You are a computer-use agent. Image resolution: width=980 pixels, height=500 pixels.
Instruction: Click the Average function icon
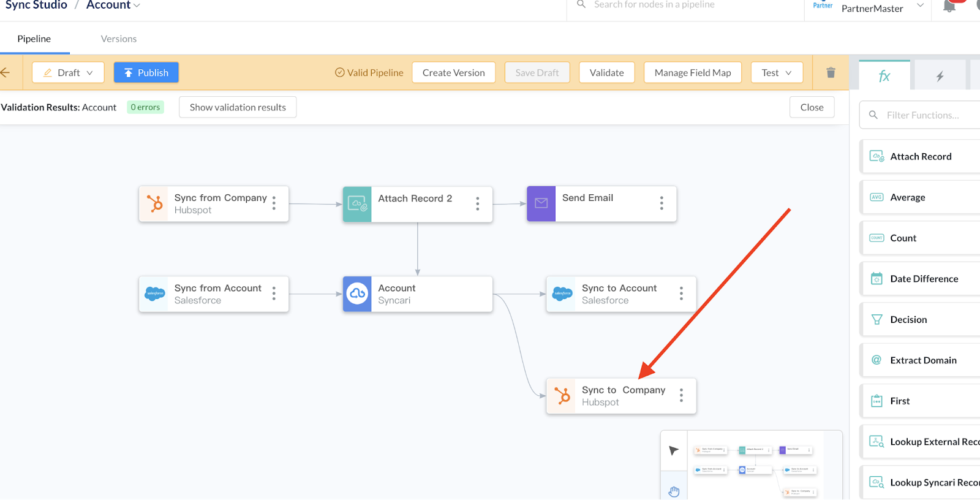click(877, 197)
